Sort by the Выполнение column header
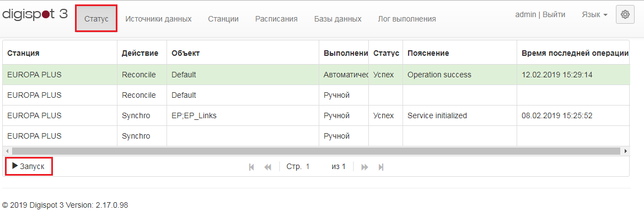Image resolution: width=644 pixels, height=216 pixels. pos(344,53)
